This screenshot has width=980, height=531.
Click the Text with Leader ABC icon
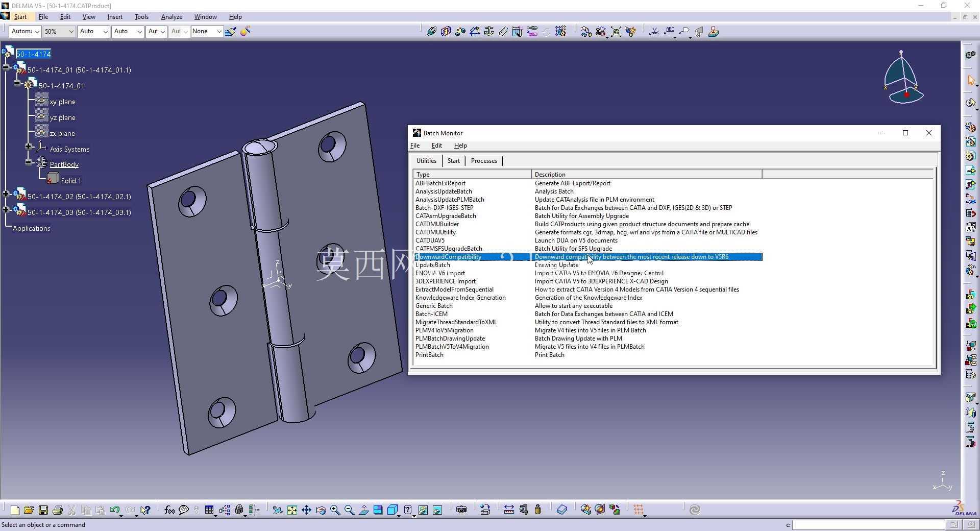pyautogui.click(x=670, y=32)
